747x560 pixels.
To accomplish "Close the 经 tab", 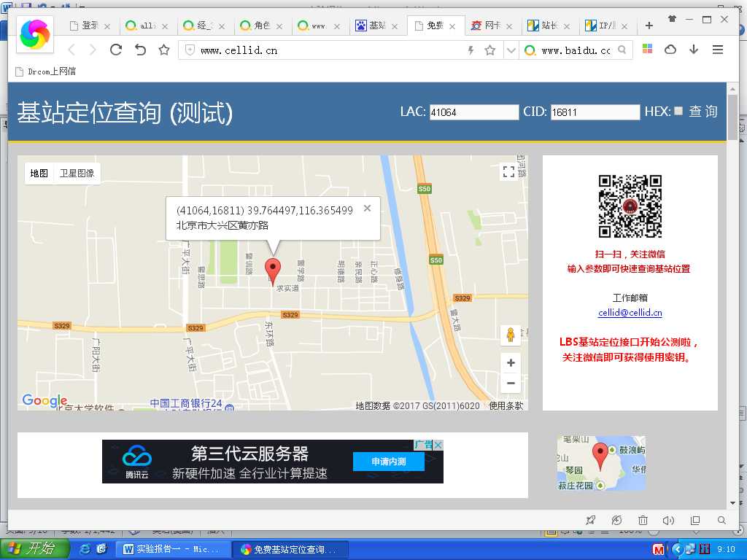I will coord(222,27).
